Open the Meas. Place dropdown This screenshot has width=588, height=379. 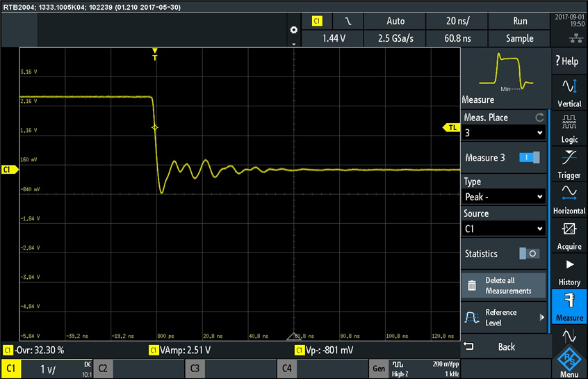coord(503,133)
